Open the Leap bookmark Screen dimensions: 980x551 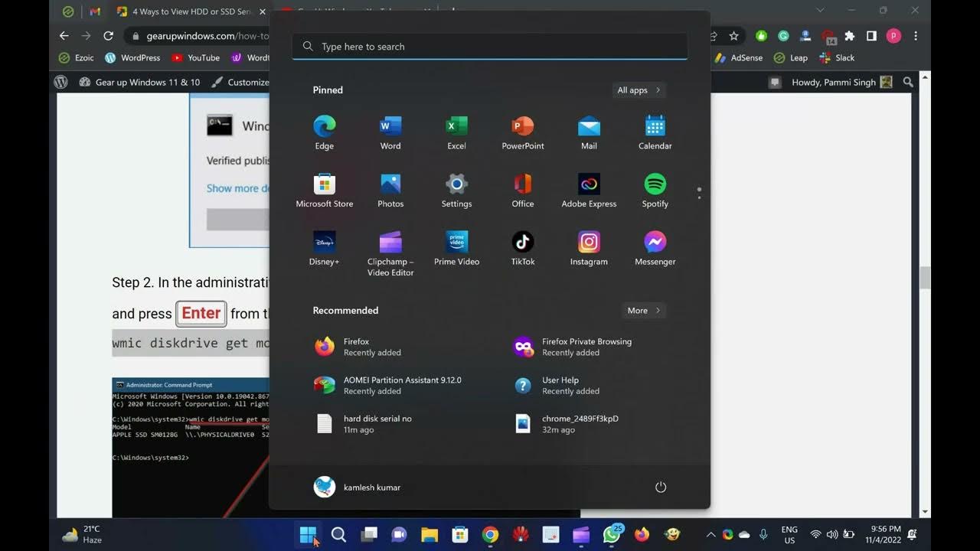791,57
